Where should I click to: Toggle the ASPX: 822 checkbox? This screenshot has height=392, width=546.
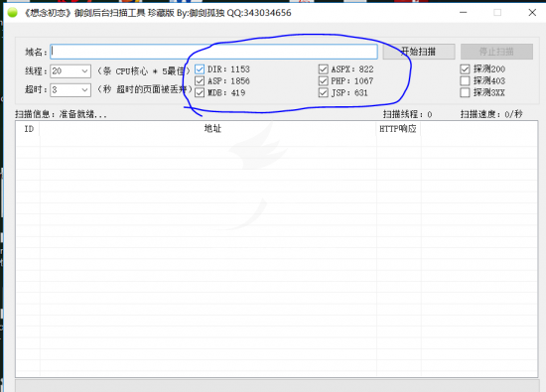(324, 69)
